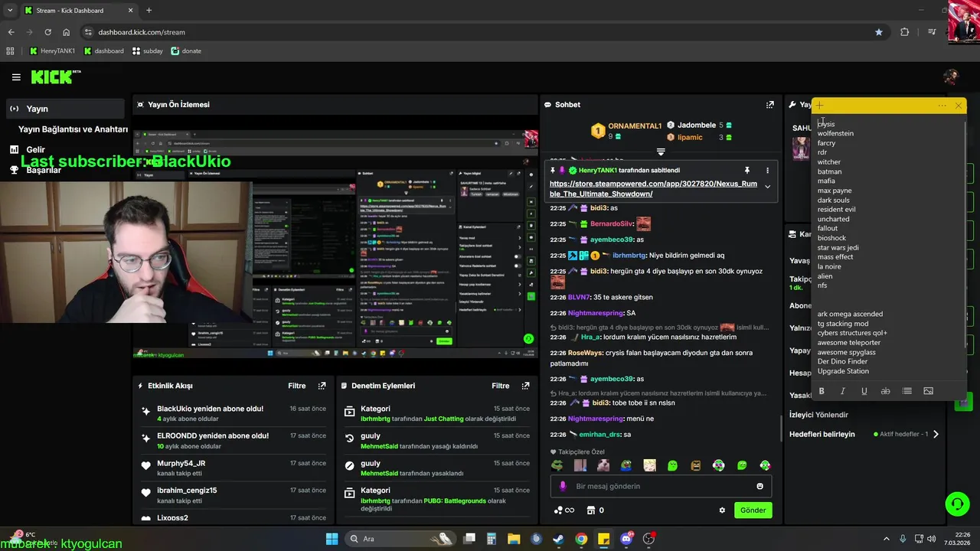This screenshot has height=551, width=980.
Task: Open the subday bookmark
Action: (147, 51)
